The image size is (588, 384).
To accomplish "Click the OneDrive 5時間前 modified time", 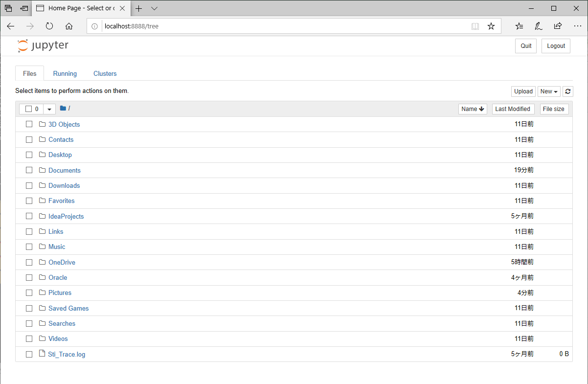I will coord(522,262).
